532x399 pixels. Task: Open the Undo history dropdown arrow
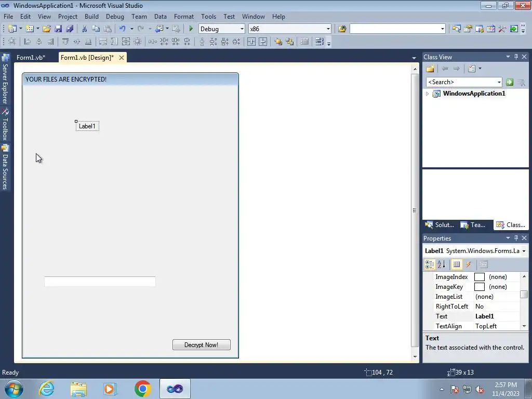pos(131,29)
